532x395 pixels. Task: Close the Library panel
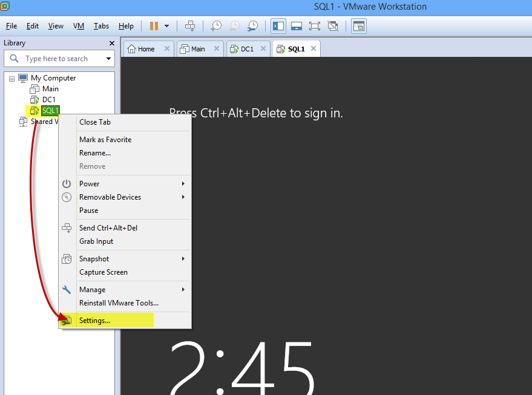tap(112, 44)
